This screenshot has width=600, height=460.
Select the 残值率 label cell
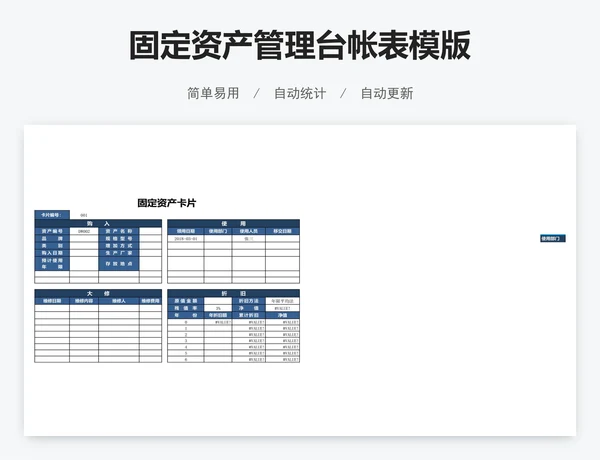[x=186, y=308]
